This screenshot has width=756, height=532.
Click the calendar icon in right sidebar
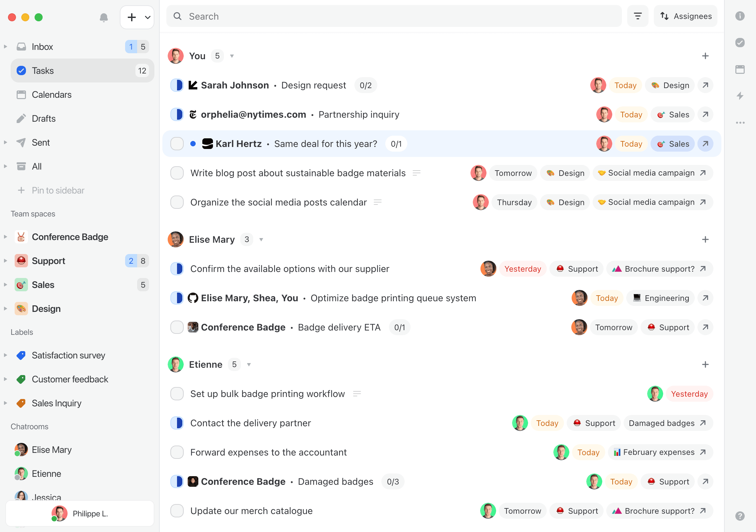[740, 69]
